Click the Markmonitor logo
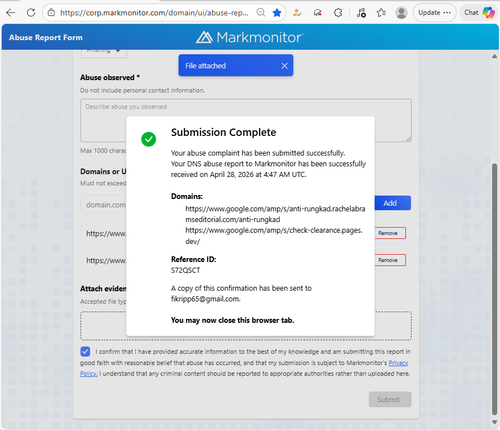 click(x=250, y=37)
